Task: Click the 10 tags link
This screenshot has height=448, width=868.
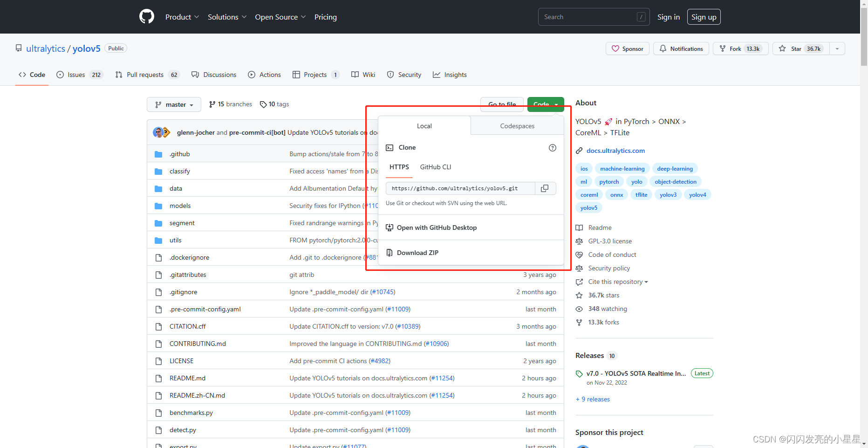Action: (274, 104)
